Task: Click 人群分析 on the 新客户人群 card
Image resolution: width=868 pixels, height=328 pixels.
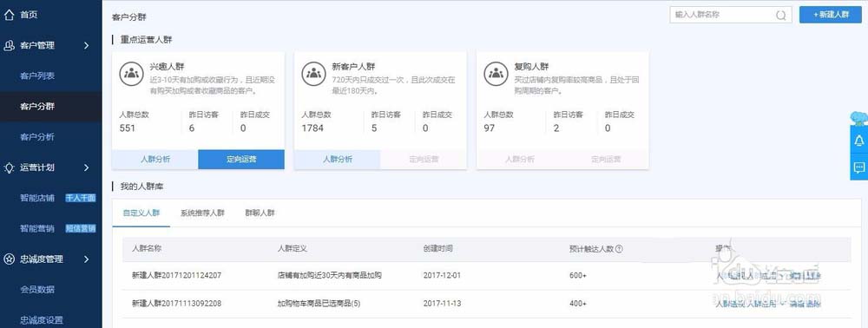Action: tap(337, 160)
